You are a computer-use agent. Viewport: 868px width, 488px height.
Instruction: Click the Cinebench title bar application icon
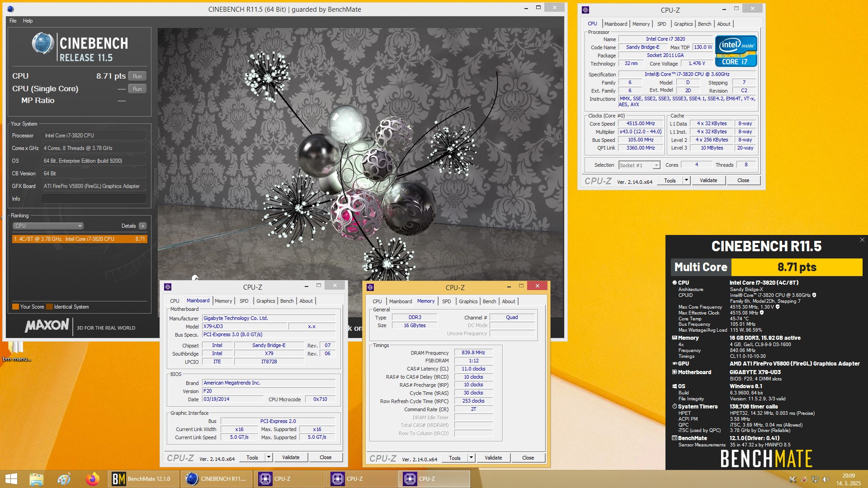point(11,9)
